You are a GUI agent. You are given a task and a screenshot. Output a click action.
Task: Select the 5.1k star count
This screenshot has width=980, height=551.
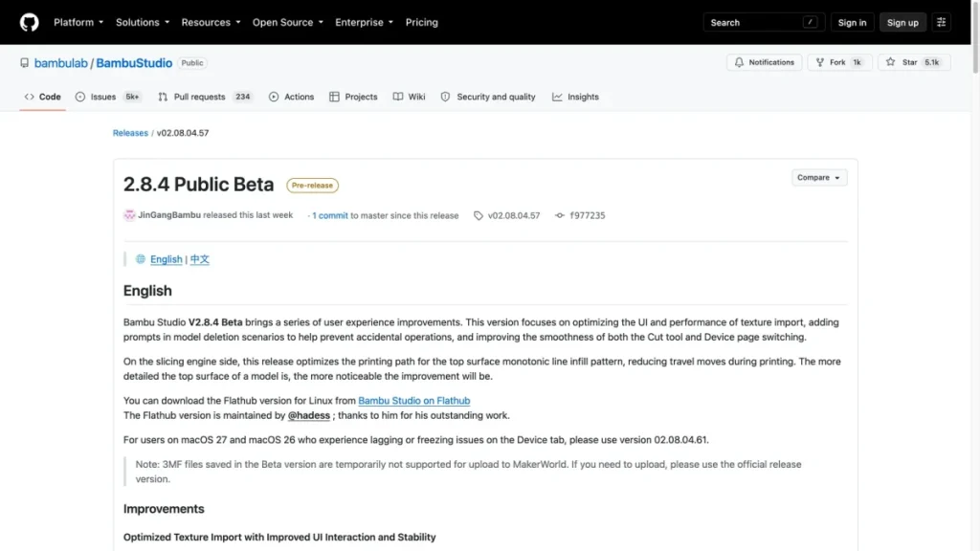point(931,62)
